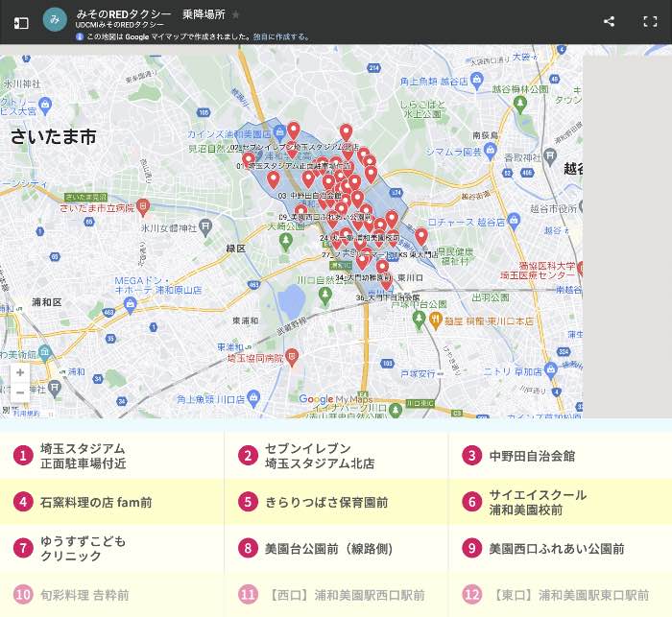Select the 大崎公園 park marker
The height and width of the screenshot is (617, 672).
point(285,243)
